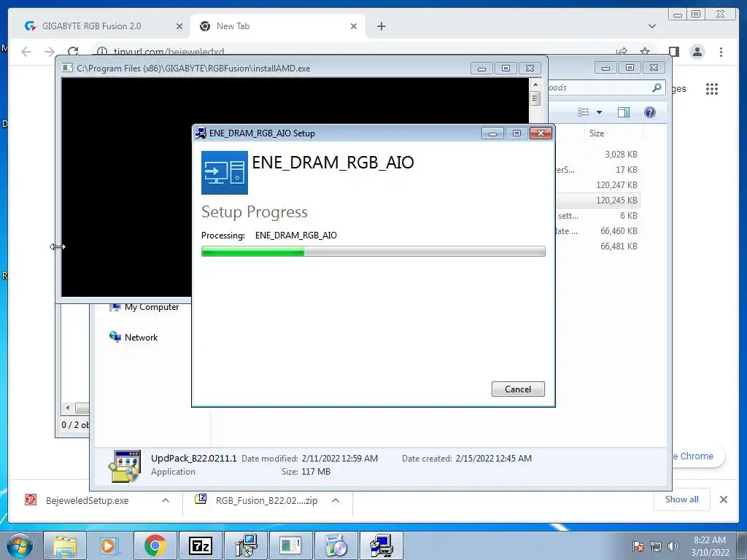The width and height of the screenshot is (747, 560).
Task: Open Chrome three-dot menu
Action: (x=721, y=52)
